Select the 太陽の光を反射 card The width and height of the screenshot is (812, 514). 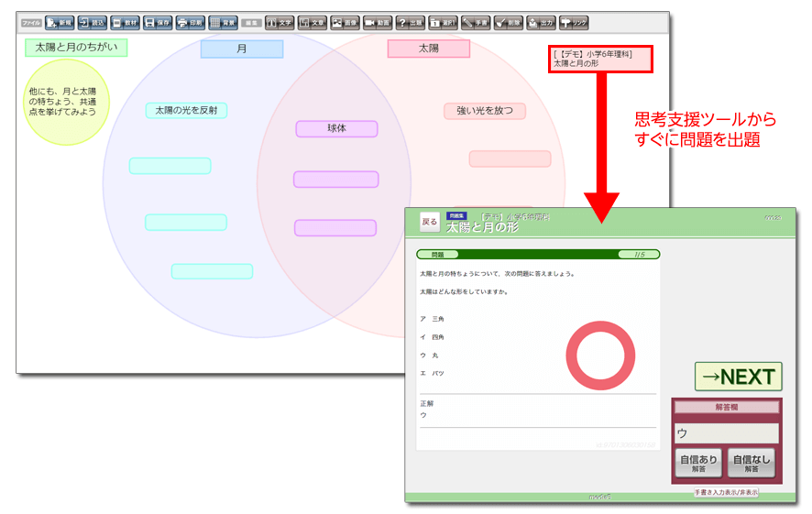pyautogui.click(x=186, y=111)
